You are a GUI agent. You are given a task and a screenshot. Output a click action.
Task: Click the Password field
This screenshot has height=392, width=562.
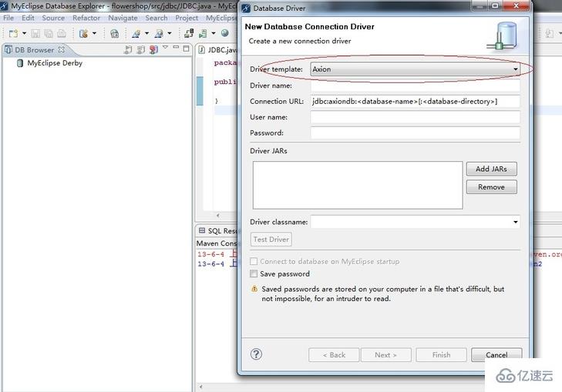415,132
